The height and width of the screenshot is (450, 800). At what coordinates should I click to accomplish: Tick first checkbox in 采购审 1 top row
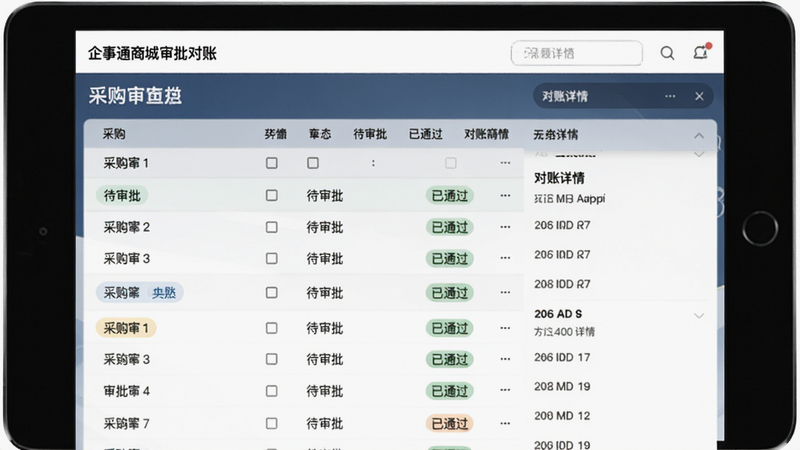[x=272, y=163]
